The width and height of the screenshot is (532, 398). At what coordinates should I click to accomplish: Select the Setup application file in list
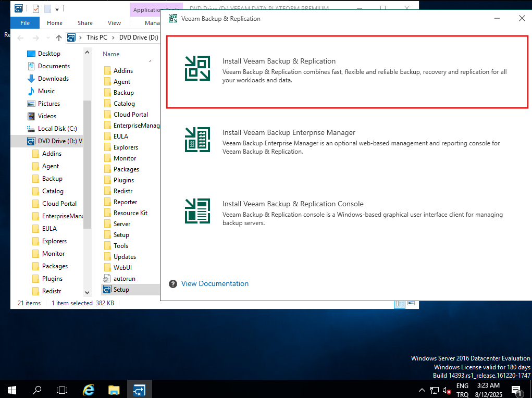pyautogui.click(x=130, y=290)
